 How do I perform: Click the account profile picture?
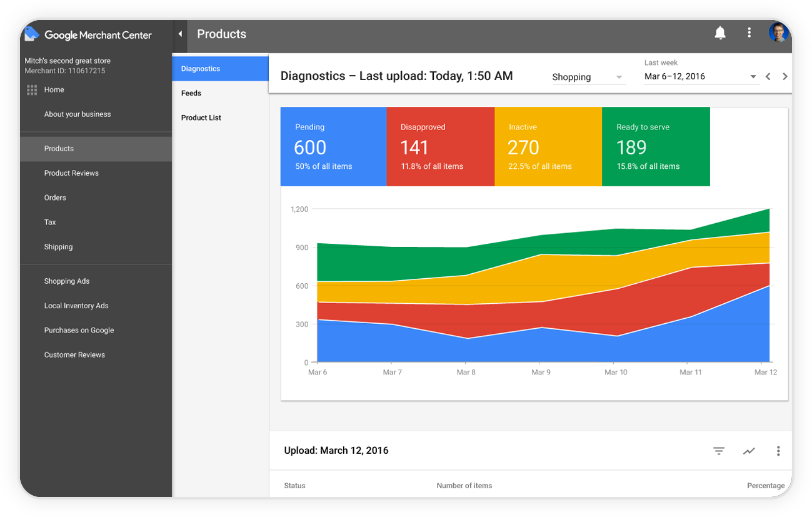778,33
